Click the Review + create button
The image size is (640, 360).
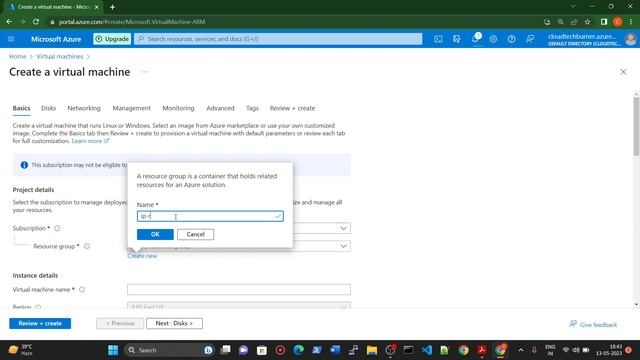click(40, 323)
